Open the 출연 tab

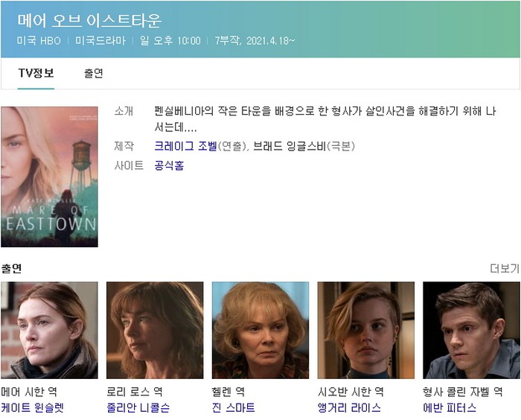click(x=94, y=73)
